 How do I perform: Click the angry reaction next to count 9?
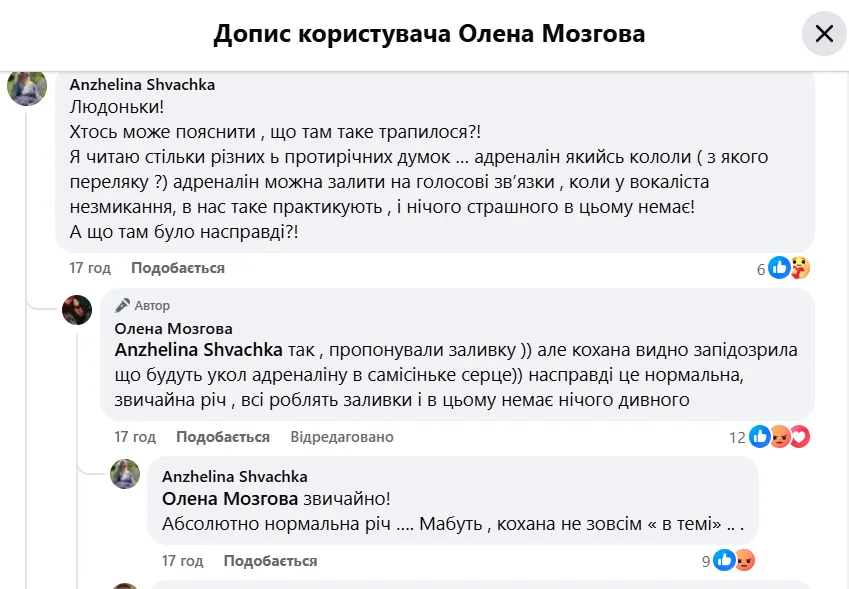(x=744, y=561)
